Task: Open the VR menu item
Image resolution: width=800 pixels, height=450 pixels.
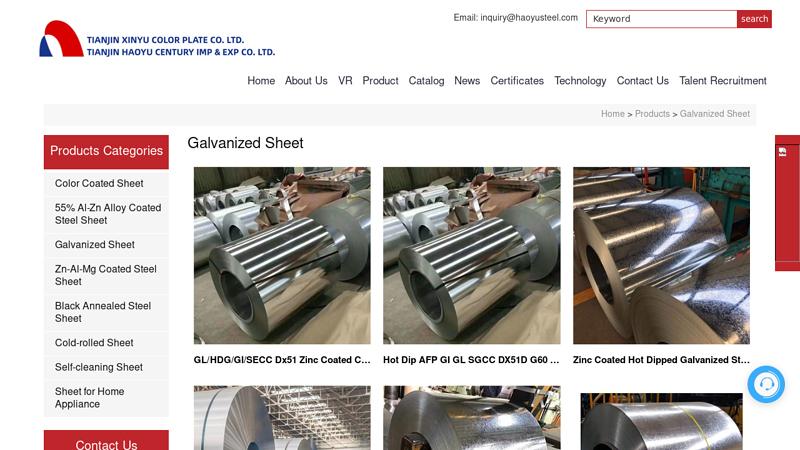Action: coord(345,81)
